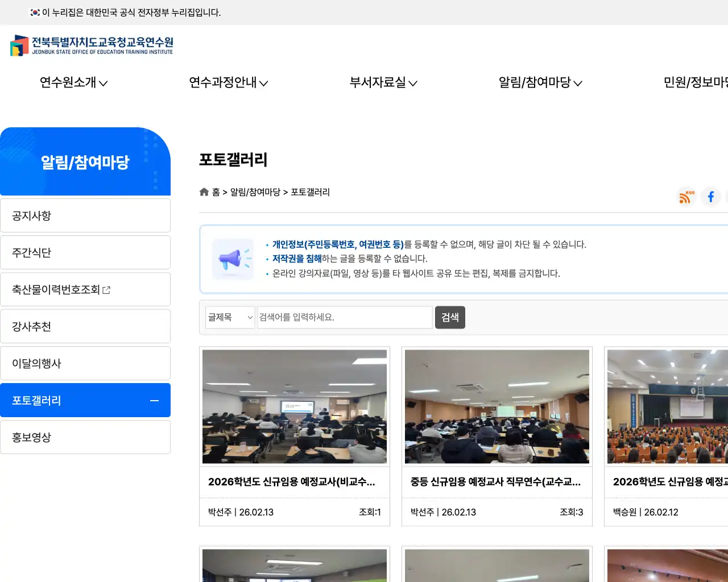Share the page via the Facebook icon
This screenshot has height=582, width=728.
pyautogui.click(x=710, y=197)
